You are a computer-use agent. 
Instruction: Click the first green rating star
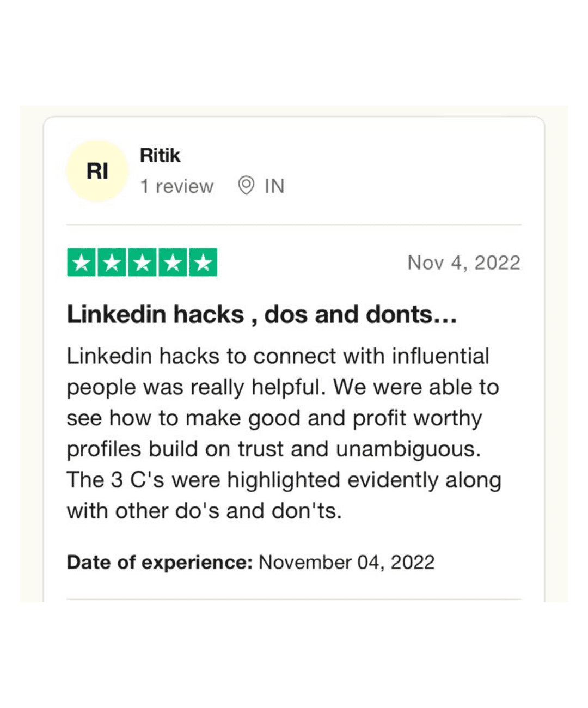point(82,263)
